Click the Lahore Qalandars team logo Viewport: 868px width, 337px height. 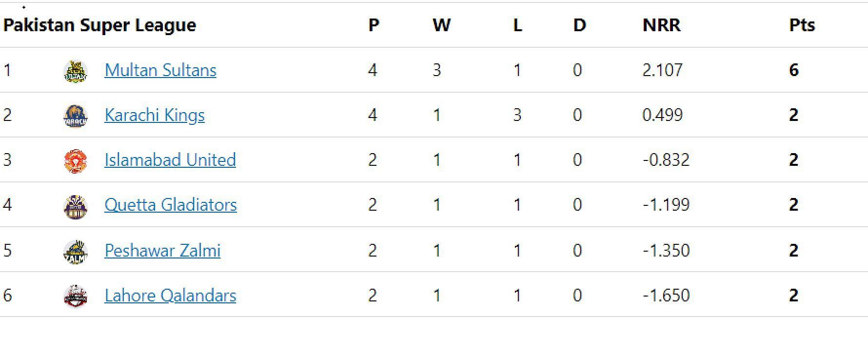click(x=76, y=297)
